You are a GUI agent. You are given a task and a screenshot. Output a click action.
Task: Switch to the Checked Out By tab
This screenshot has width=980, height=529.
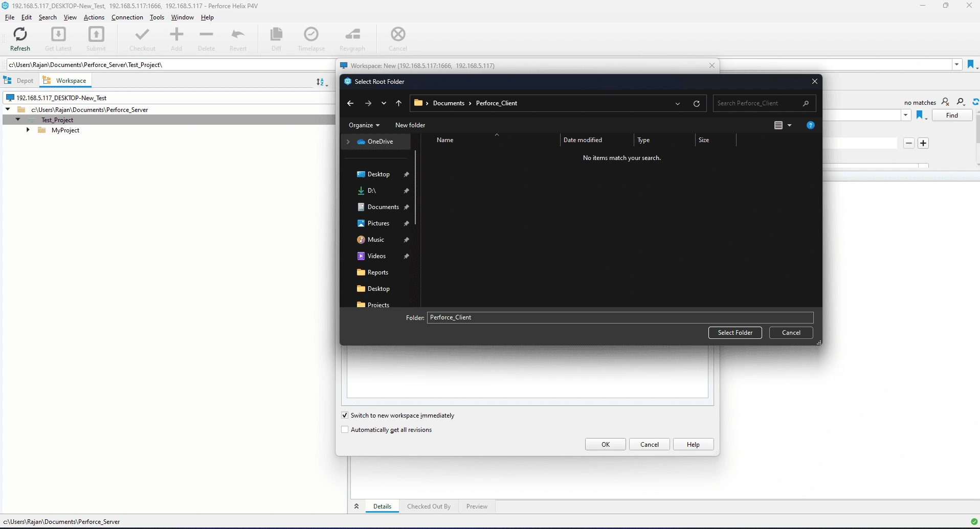[429, 507]
